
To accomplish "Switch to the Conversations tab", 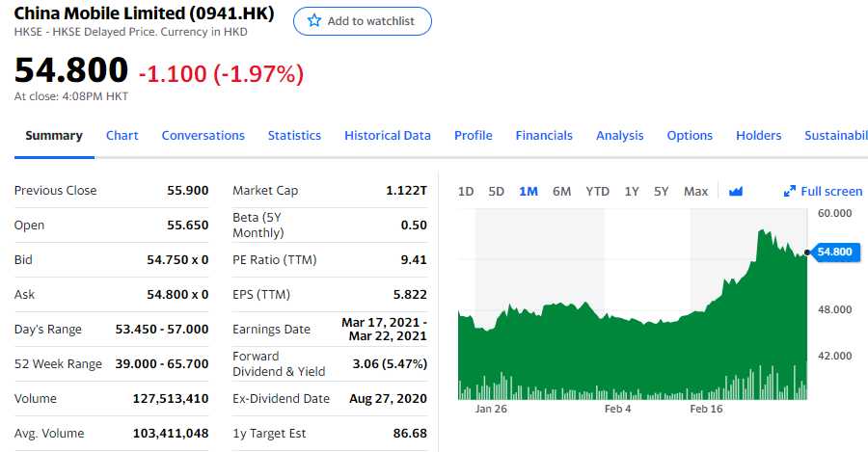I will pyautogui.click(x=203, y=136).
